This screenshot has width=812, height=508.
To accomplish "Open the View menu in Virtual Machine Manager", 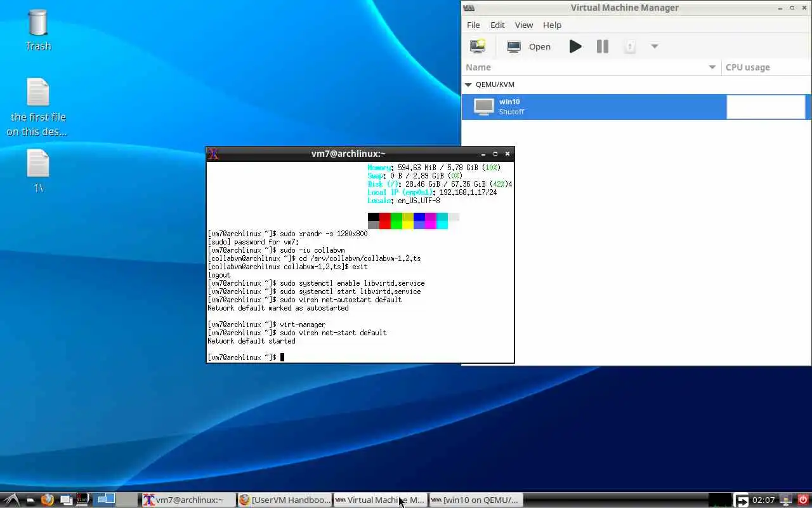I will pyautogui.click(x=524, y=25).
